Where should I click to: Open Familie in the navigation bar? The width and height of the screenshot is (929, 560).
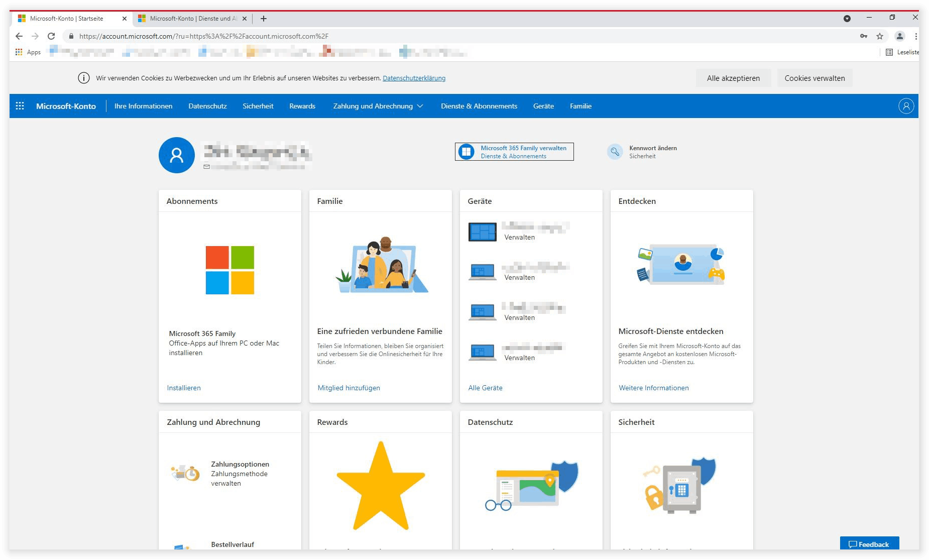[x=580, y=106]
